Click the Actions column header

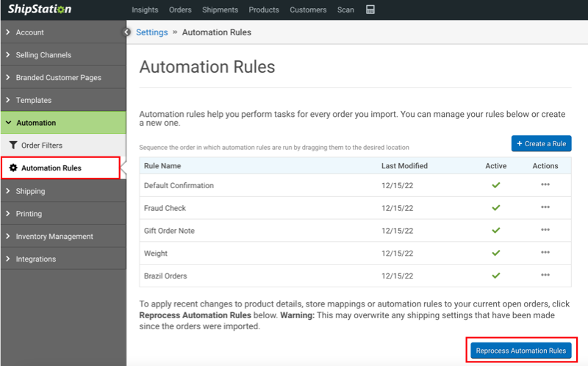tap(545, 166)
